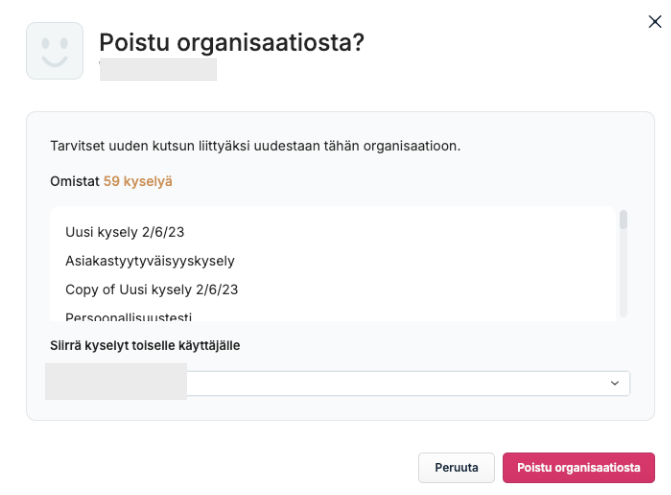
Task: Open the transfer-surveys user dropdown field
Action: pos(338,383)
